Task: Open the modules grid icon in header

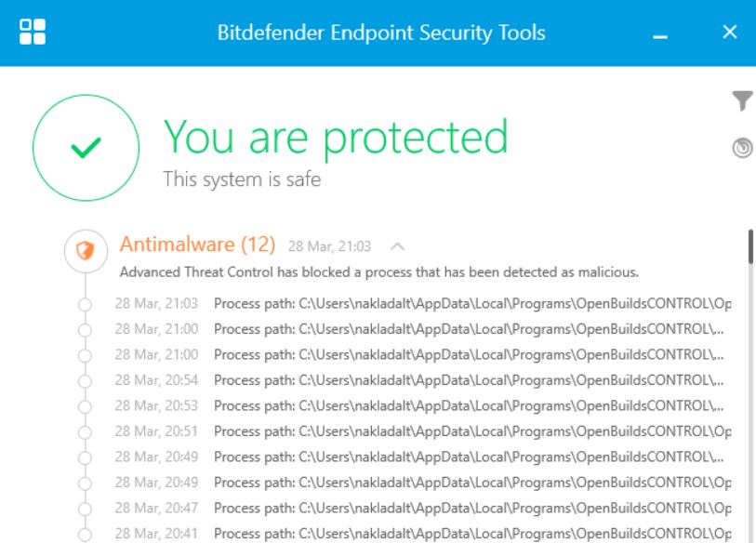Action: [33, 32]
